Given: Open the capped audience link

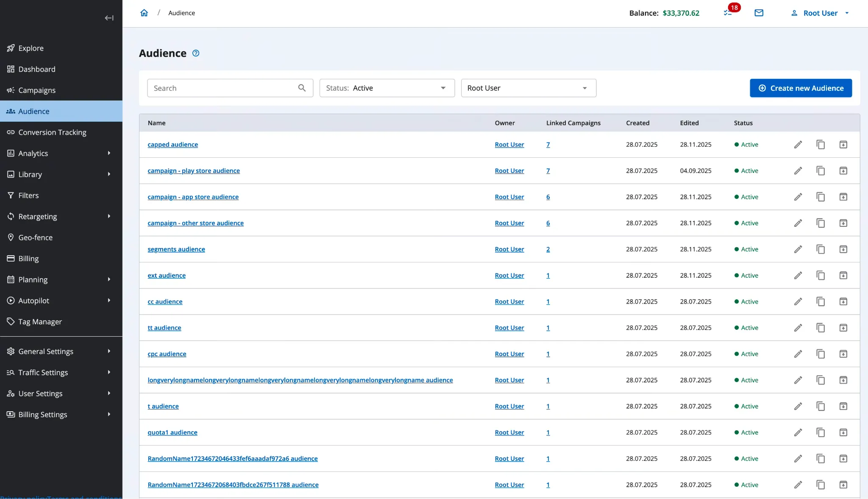Looking at the screenshot, I should coord(172,145).
